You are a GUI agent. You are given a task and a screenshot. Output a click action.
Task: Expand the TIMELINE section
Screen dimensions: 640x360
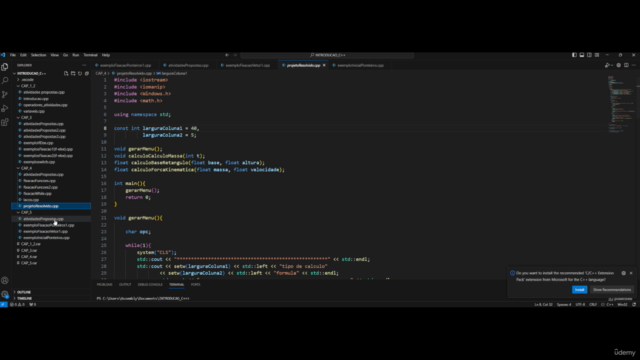[x=24, y=298]
